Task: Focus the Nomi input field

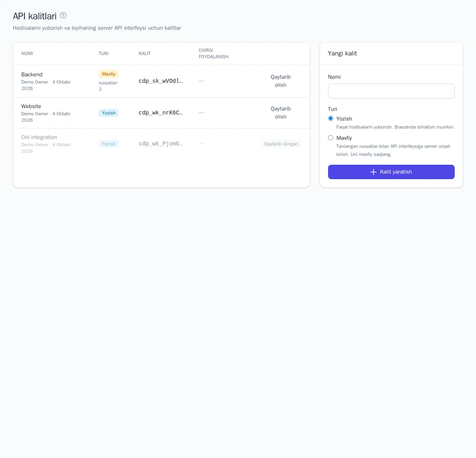Action: click(x=391, y=91)
